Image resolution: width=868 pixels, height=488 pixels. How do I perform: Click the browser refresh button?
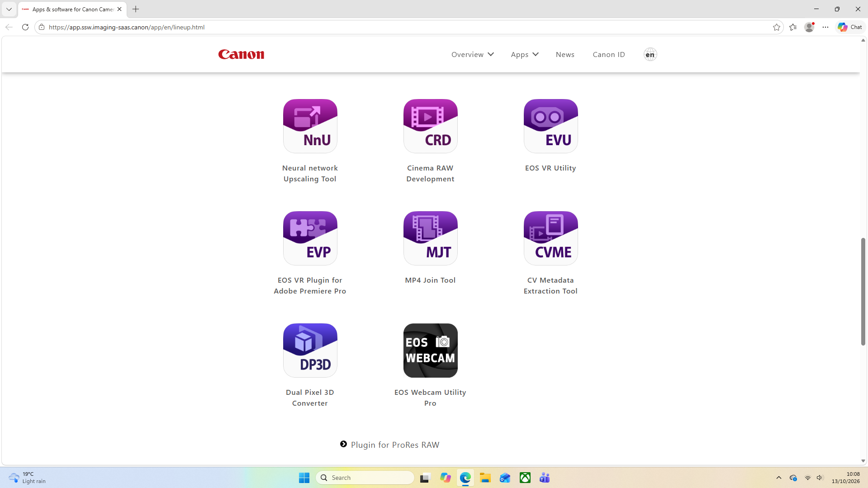point(25,27)
